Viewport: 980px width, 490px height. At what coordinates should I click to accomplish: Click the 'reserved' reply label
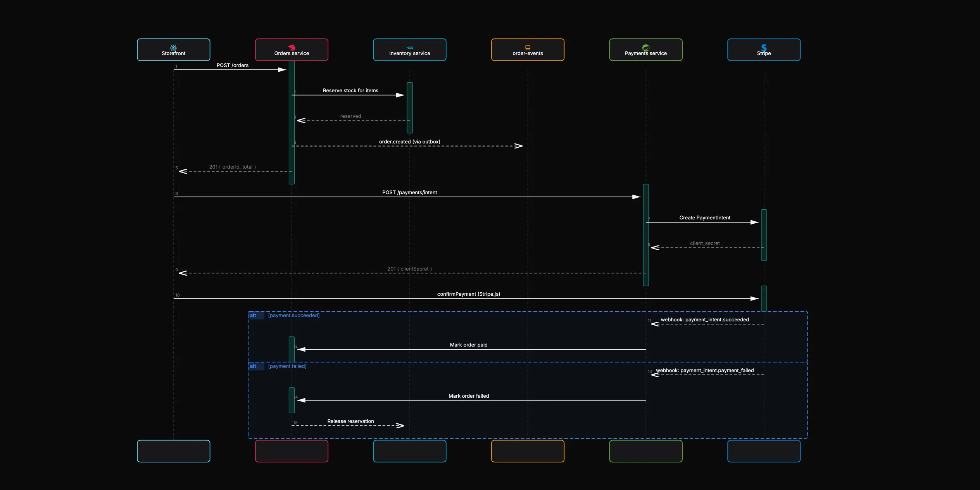(350, 116)
